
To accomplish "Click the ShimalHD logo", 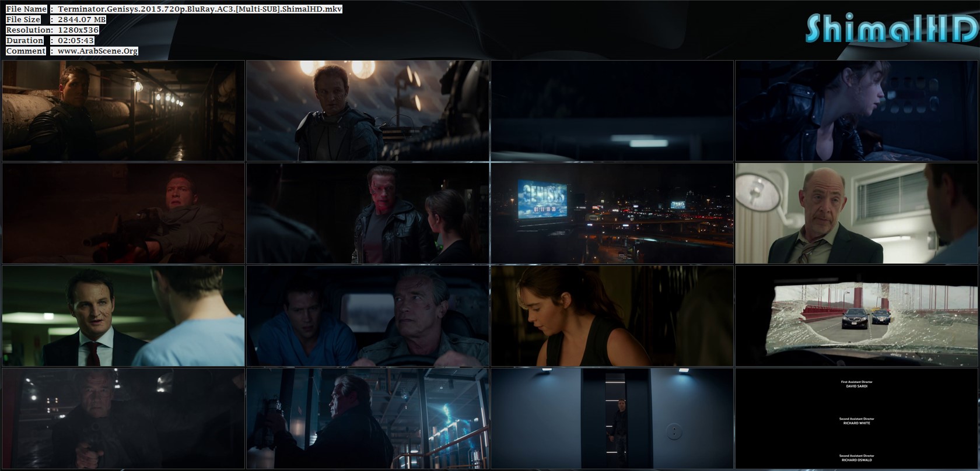I will pyautogui.click(x=891, y=29).
